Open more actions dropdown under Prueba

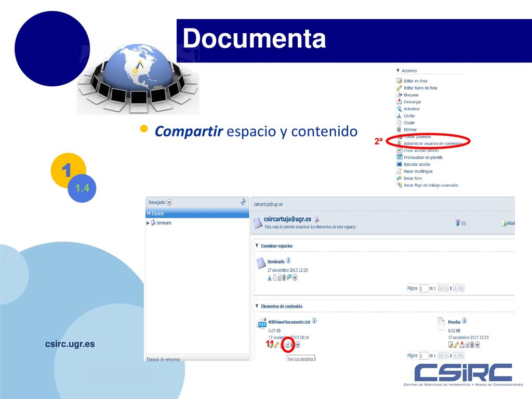pos(477,345)
